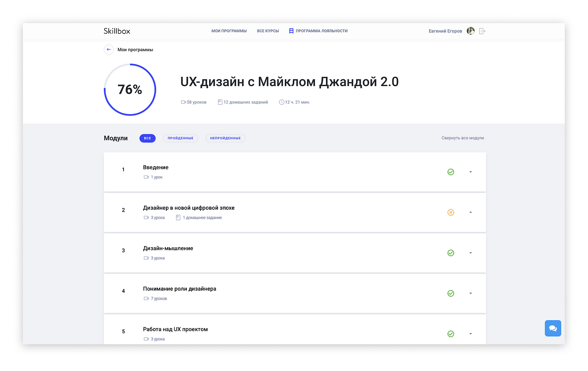The height and width of the screenshot is (371, 588).
Task: Click the completed checkmark for Введение
Action: [451, 172]
